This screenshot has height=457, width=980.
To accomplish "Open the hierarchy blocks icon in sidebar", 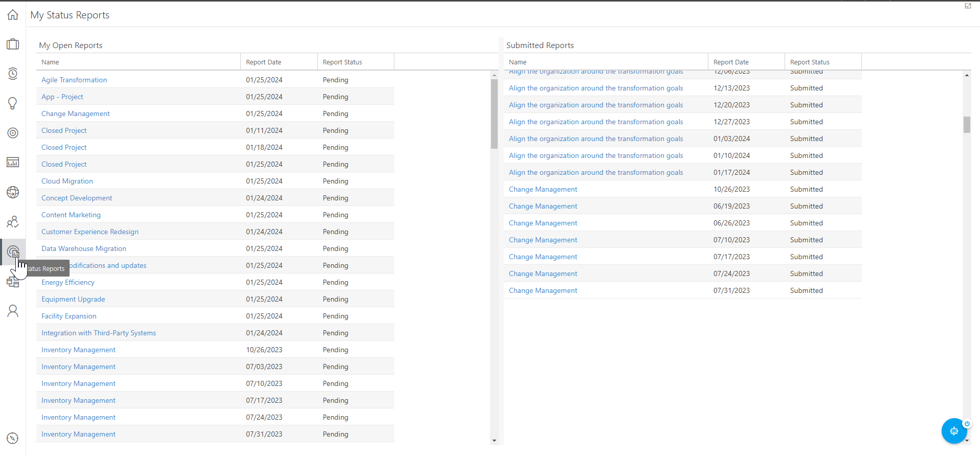I will pos(13,282).
